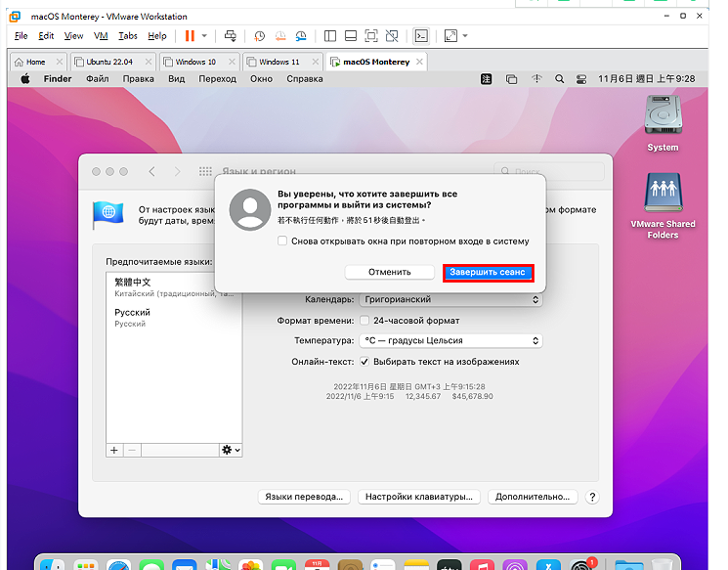The height and width of the screenshot is (570, 728).
Task: Open the Температура градусы Цельсия dropdown
Action: tap(450, 340)
